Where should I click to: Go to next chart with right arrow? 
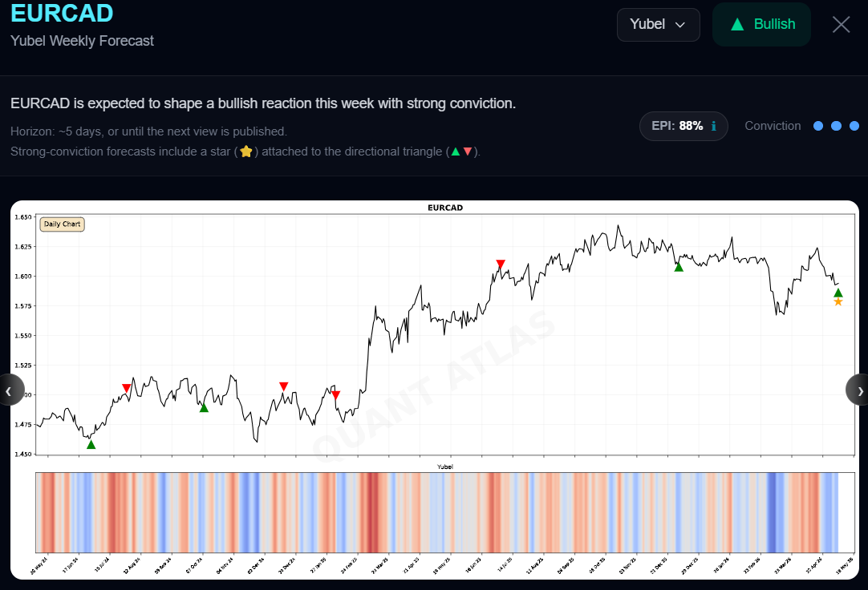coord(858,390)
